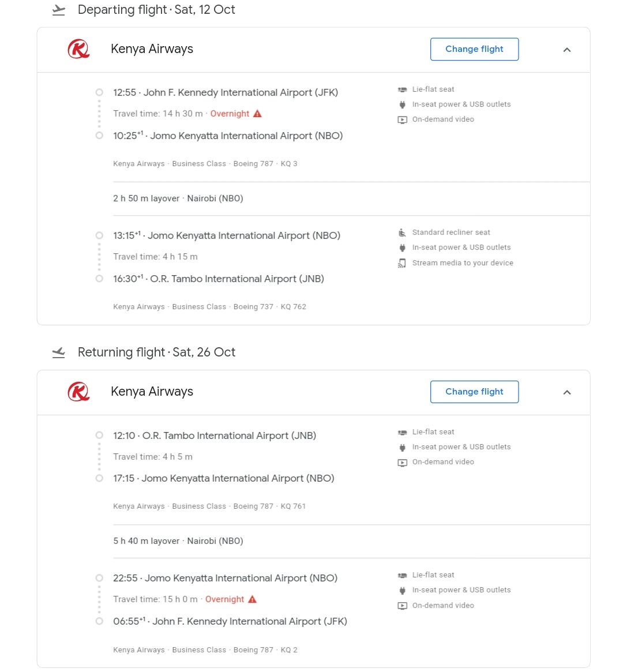This screenshot has width=623, height=672.
Task: Select the JFK departure timeline dot
Action: (x=99, y=92)
